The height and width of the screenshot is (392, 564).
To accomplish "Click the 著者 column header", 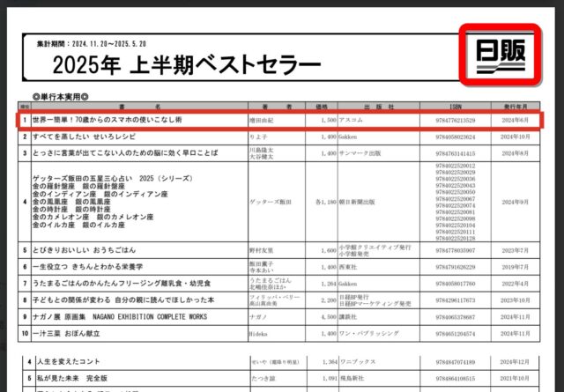I will click(277, 107).
